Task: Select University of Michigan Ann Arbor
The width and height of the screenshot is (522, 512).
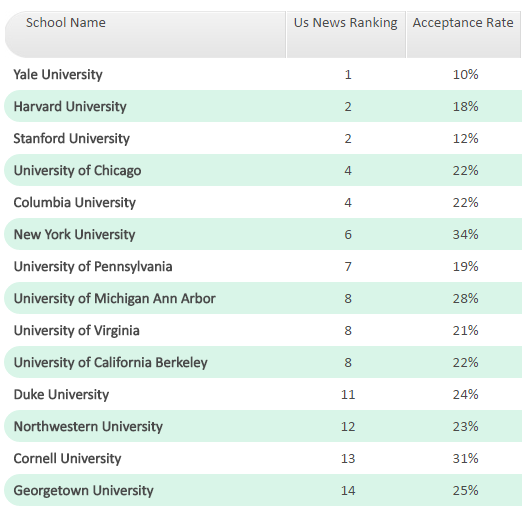Action: pos(263,298)
